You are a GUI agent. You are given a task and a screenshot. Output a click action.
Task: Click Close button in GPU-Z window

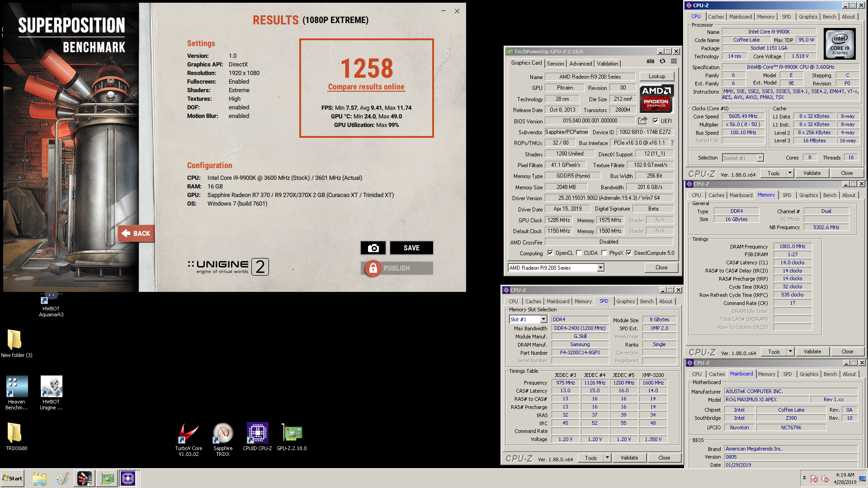click(x=661, y=267)
